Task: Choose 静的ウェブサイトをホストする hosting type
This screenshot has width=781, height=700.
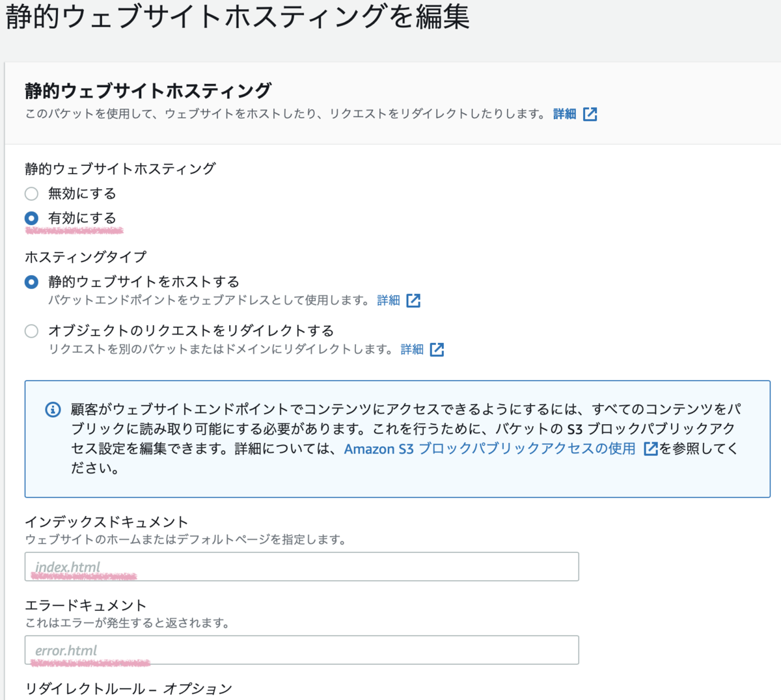Action: [31, 282]
